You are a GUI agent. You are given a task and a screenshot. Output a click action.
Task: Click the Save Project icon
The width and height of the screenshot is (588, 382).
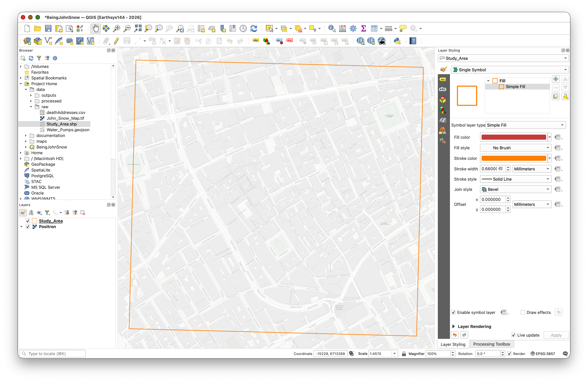(48, 29)
